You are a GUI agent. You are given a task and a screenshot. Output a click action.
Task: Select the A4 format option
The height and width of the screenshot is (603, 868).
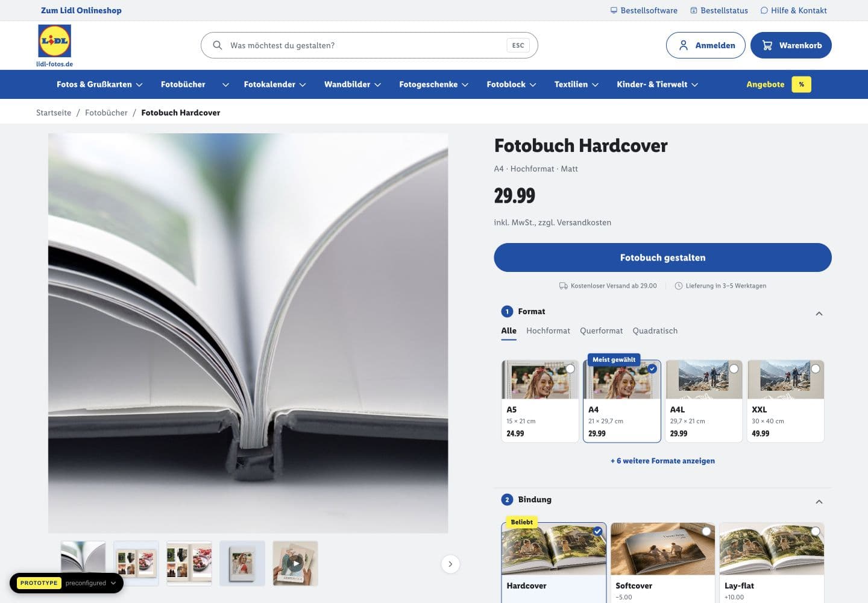point(621,401)
